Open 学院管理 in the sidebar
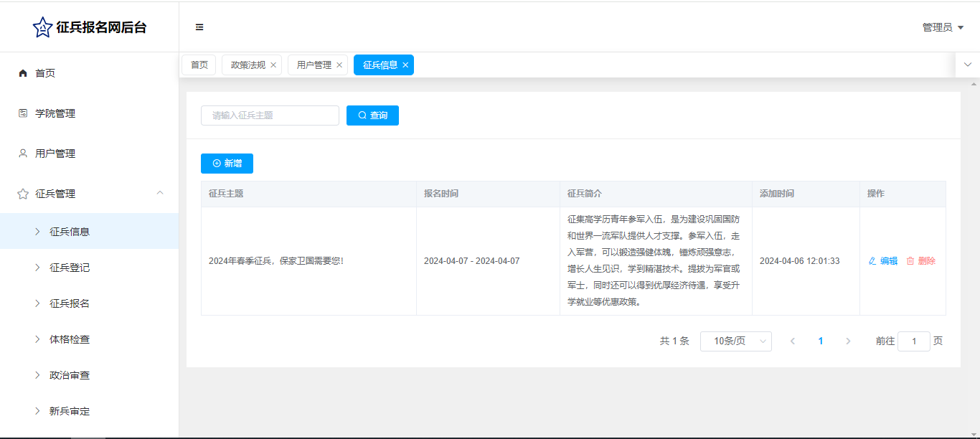This screenshot has width=980, height=439. [x=55, y=113]
